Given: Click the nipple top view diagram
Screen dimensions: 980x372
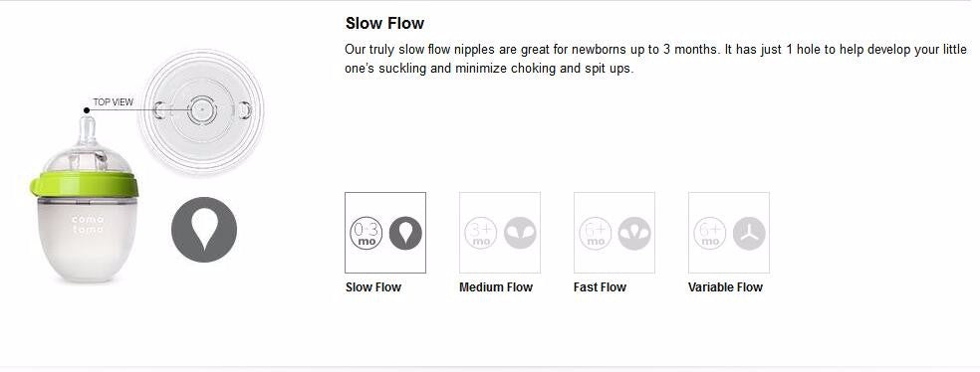Looking at the screenshot, I should pos(201,111).
